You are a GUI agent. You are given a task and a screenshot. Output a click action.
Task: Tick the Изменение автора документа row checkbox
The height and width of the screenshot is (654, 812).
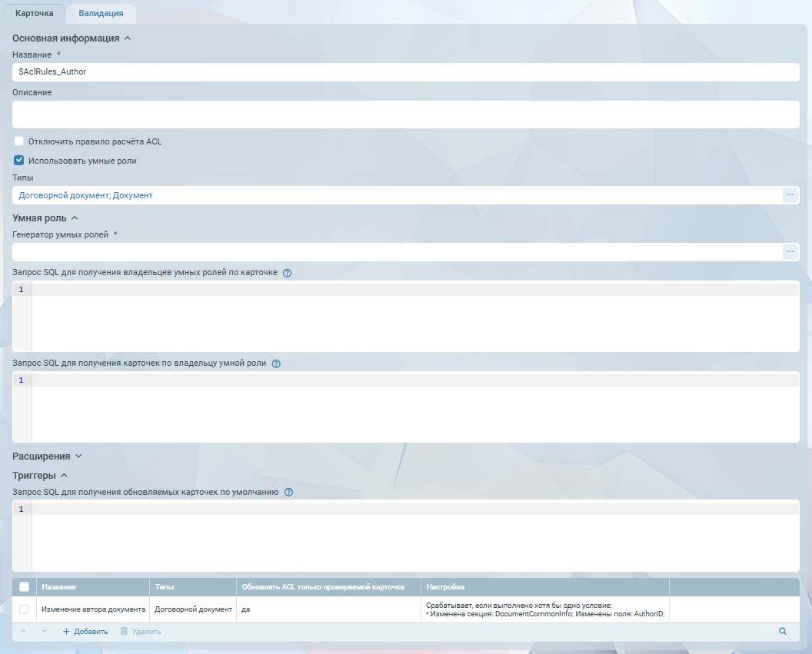(24, 609)
